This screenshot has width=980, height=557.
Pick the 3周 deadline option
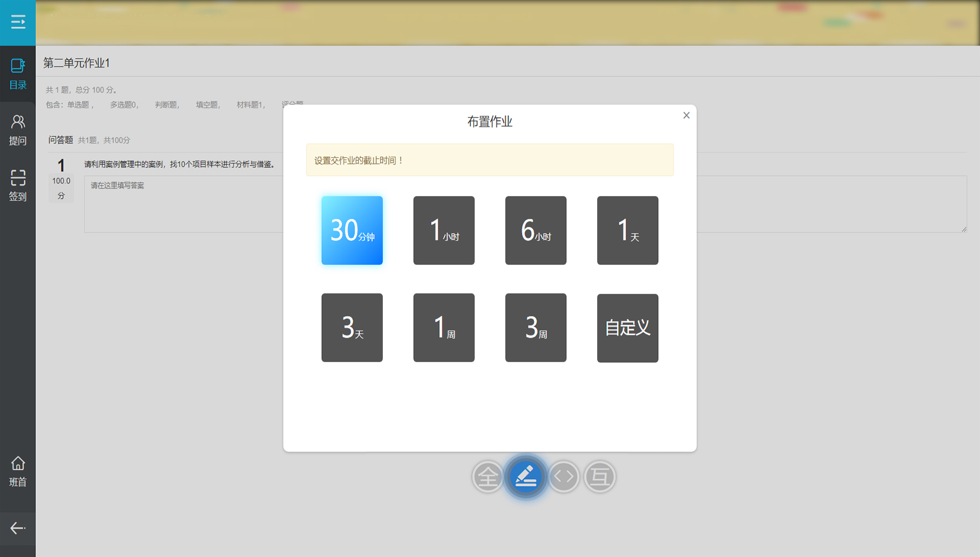pos(536,328)
